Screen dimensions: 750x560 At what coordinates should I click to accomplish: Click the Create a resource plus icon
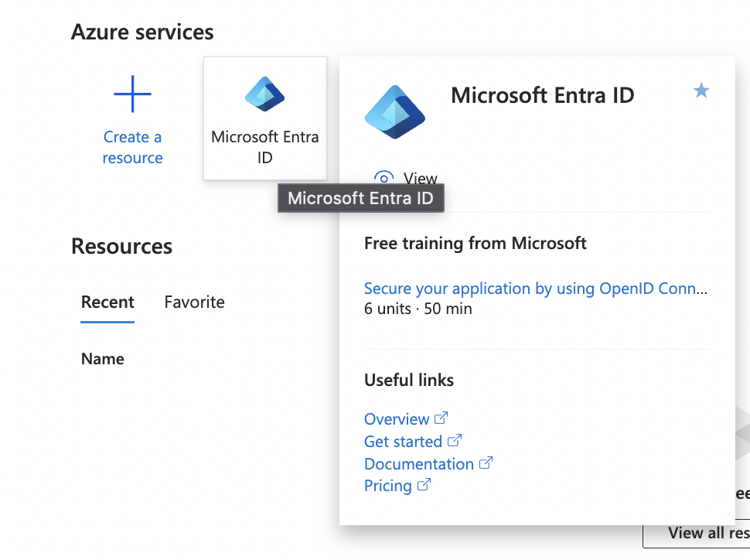point(132,94)
